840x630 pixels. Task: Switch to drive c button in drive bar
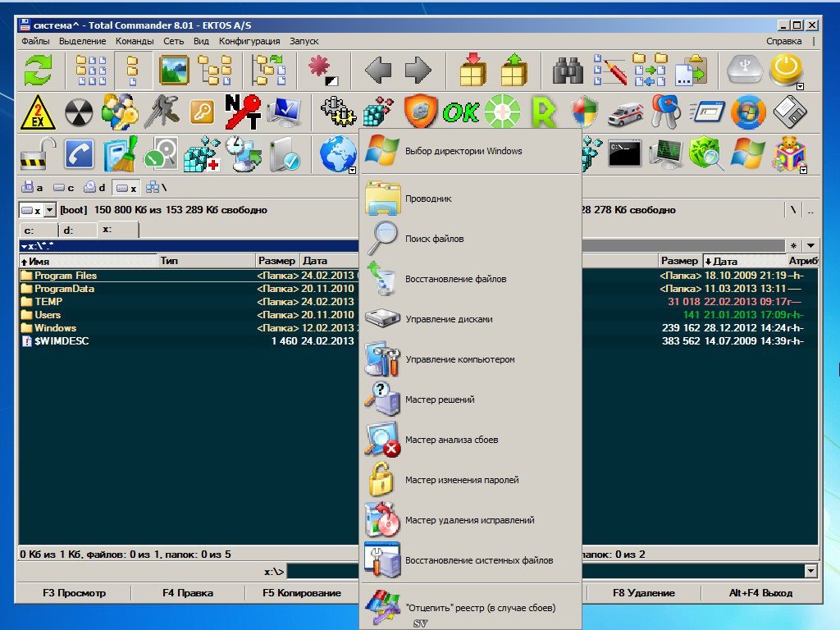pos(65,188)
